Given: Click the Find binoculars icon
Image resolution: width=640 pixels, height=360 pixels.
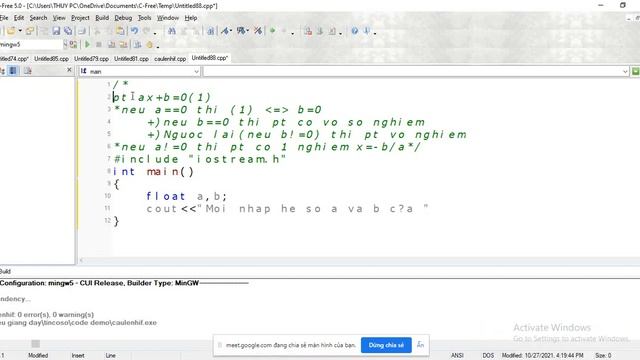Looking at the screenshot, I should [172, 31].
